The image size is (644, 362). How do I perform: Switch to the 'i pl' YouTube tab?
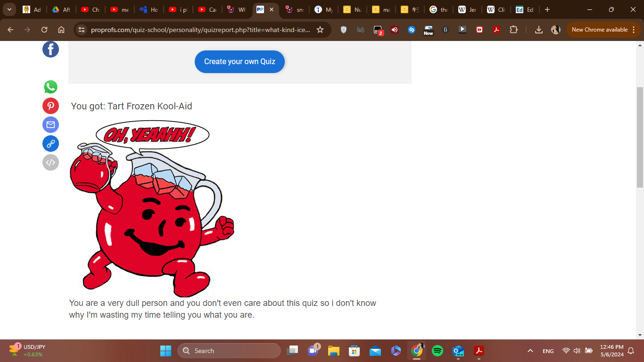178,9
